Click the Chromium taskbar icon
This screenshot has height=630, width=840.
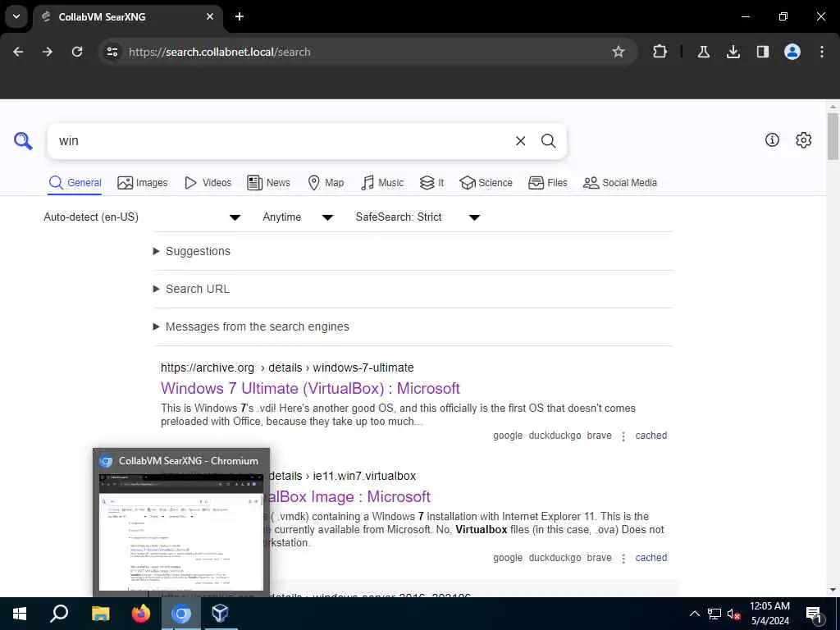pos(181,614)
